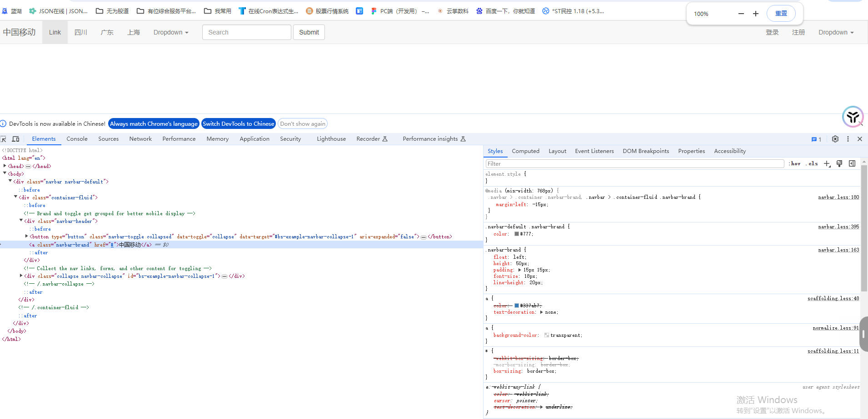Collapse the body element node

pos(5,173)
